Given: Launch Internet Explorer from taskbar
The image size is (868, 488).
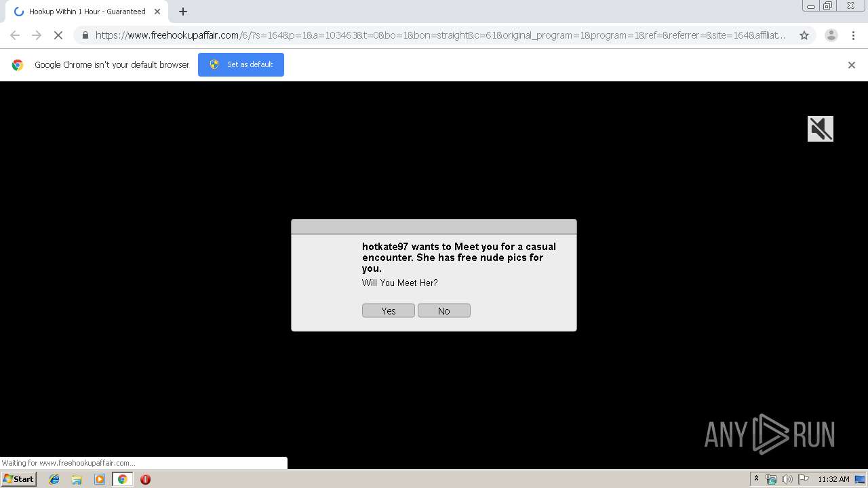Looking at the screenshot, I should pyautogui.click(x=54, y=479).
